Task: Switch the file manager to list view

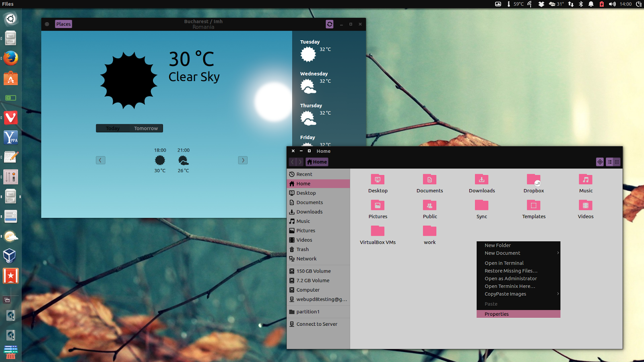Action: coord(610,162)
